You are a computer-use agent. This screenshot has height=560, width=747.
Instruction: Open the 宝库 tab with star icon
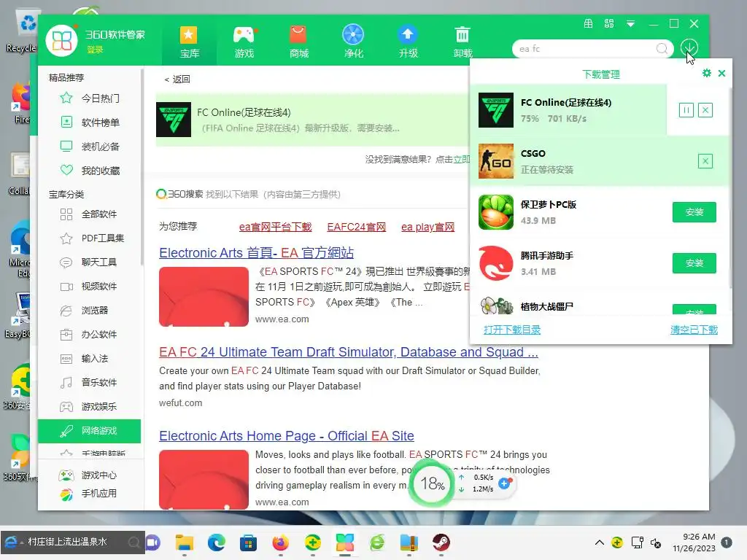pos(189,42)
